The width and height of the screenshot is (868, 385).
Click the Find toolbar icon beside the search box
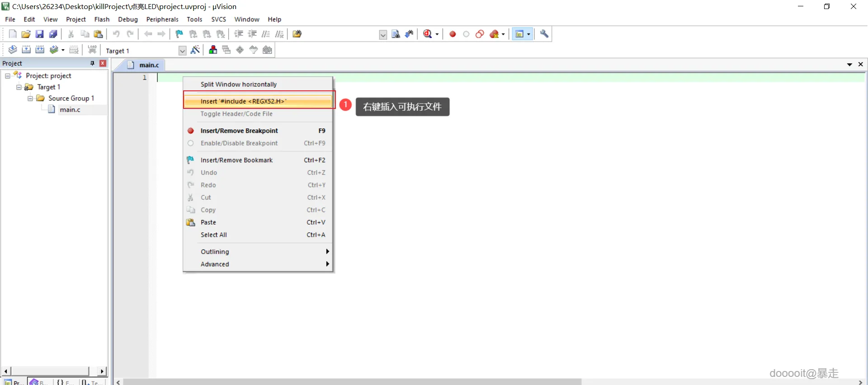click(396, 34)
